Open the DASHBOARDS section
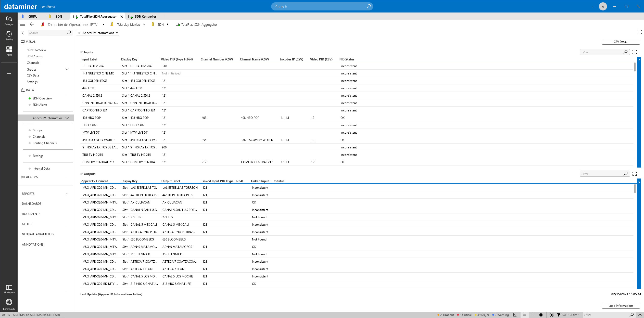The image size is (644, 318). coord(32,204)
